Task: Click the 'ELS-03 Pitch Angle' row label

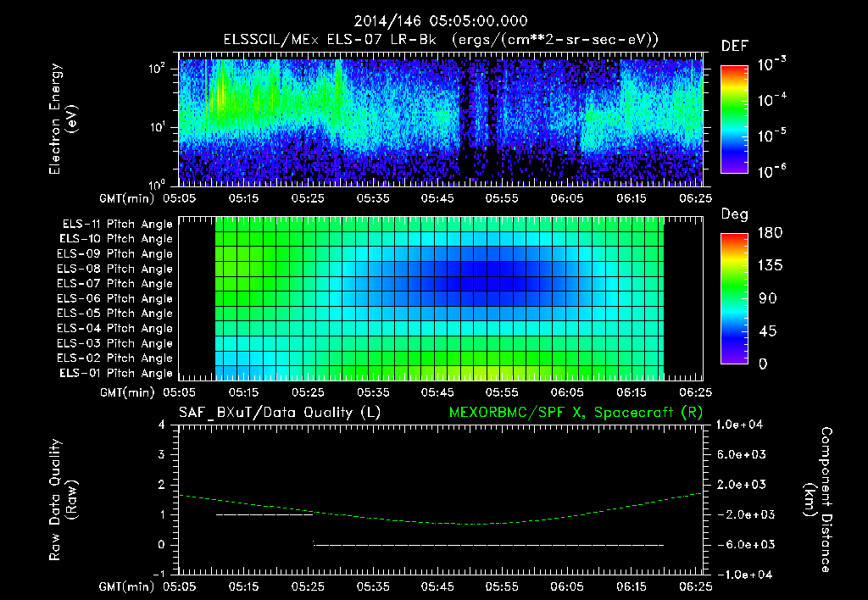Action: 114,344
